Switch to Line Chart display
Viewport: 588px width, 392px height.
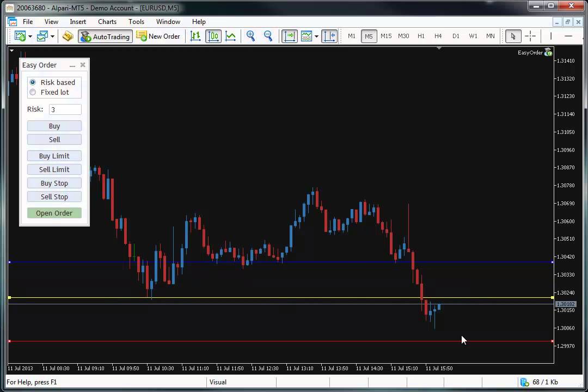230,36
